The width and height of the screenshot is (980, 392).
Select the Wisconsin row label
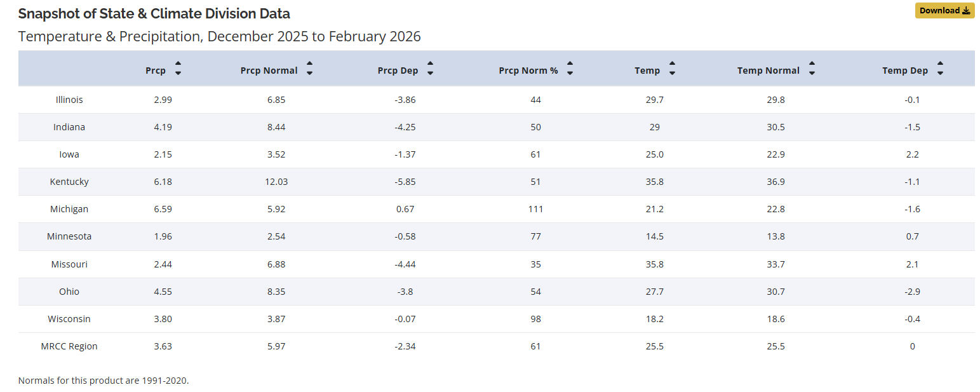pyautogui.click(x=69, y=319)
